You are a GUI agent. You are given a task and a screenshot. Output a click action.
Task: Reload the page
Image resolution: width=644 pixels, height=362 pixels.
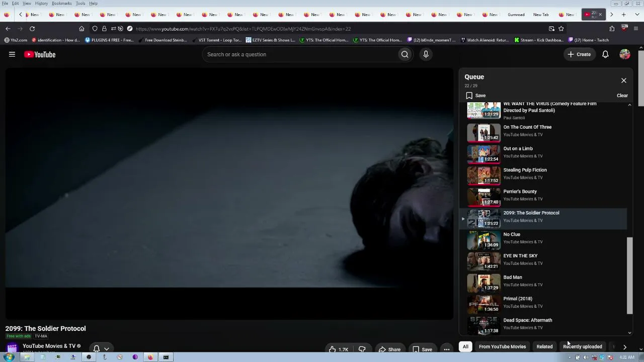[x=32, y=29]
